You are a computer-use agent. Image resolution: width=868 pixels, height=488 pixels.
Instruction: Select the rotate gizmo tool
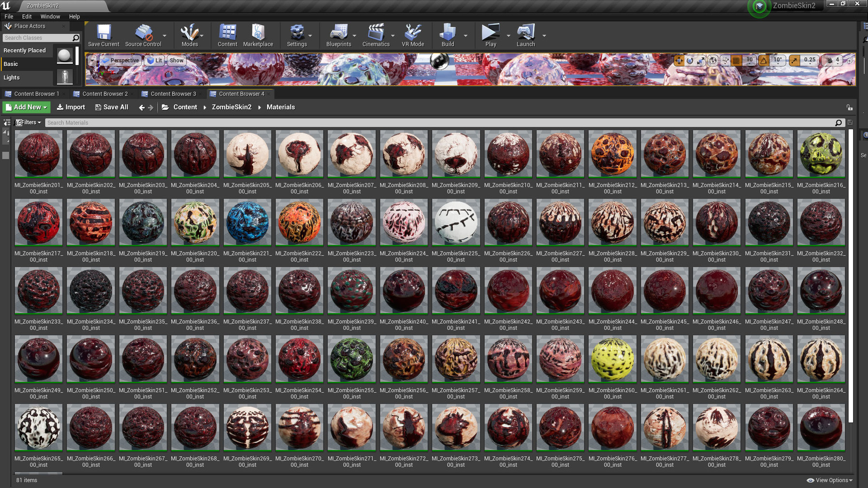tap(690, 60)
